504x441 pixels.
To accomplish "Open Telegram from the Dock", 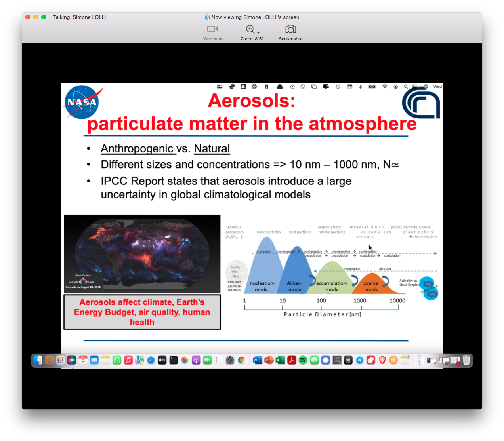I will (x=359, y=360).
